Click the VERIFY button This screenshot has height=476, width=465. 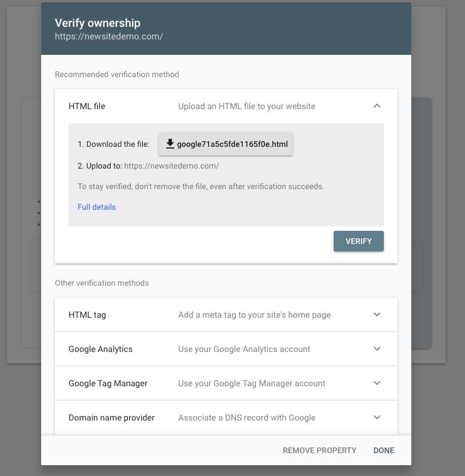coord(358,241)
